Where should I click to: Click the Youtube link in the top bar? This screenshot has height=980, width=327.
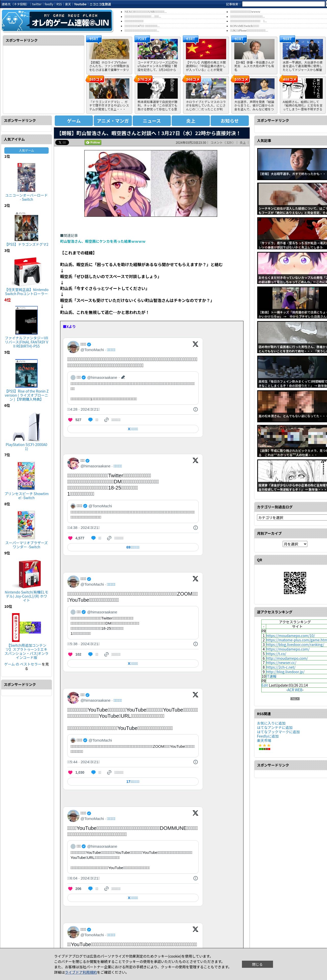point(80,4)
